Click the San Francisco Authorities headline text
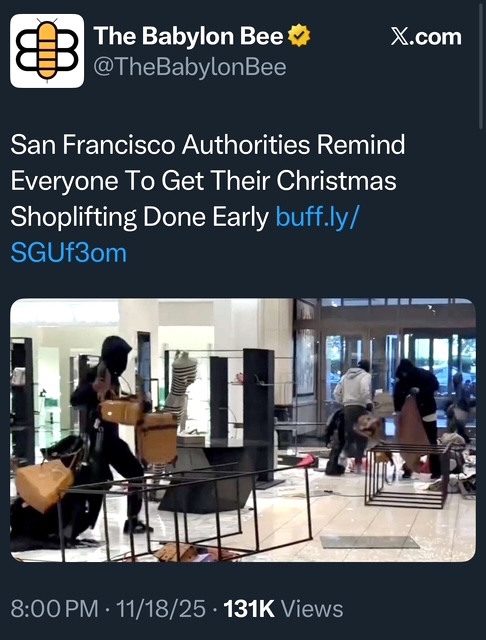486x640 pixels. [208, 180]
